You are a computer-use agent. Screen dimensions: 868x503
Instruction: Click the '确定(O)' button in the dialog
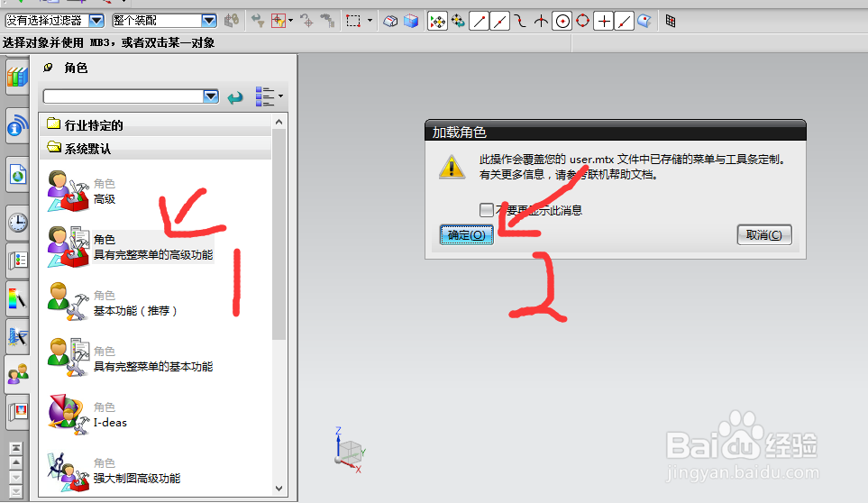click(x=467, y=234)
